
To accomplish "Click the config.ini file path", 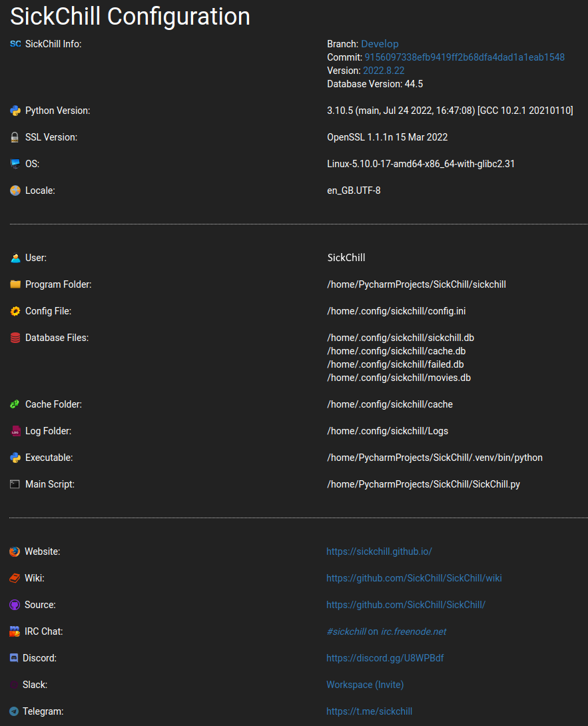I will [396, 311].
